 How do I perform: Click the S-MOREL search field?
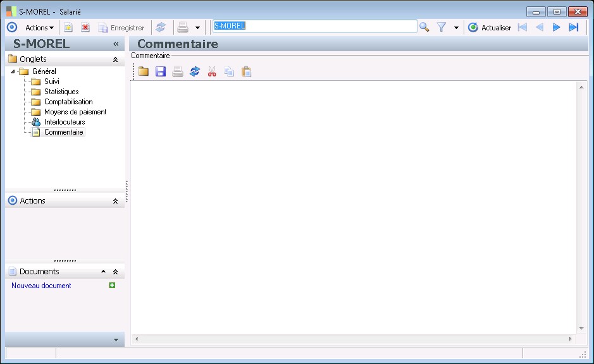314,26
